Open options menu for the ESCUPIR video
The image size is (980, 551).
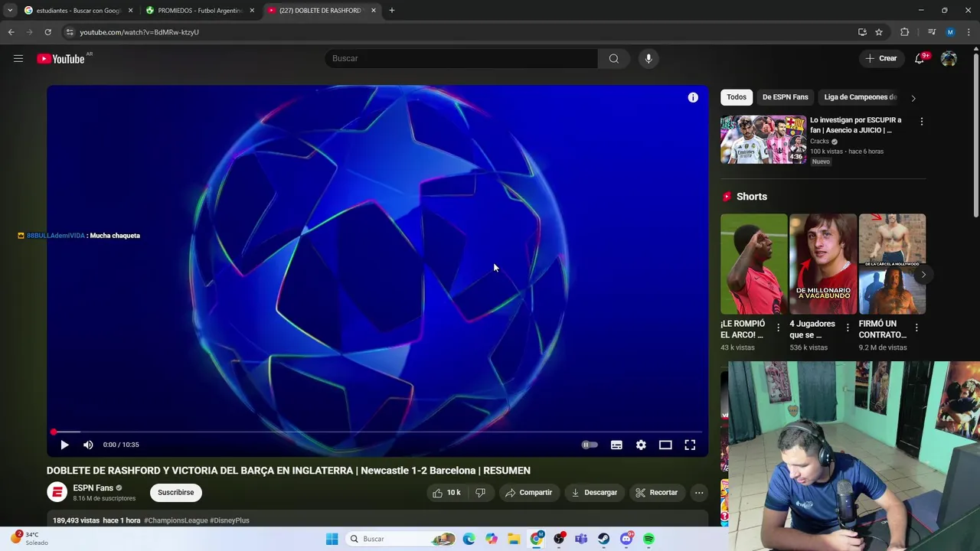coord(922,122)
